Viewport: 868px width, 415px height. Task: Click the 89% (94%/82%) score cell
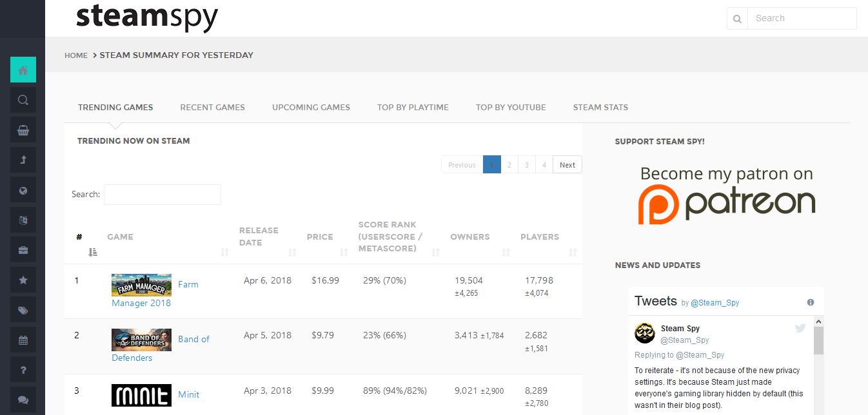coord(395,391)
